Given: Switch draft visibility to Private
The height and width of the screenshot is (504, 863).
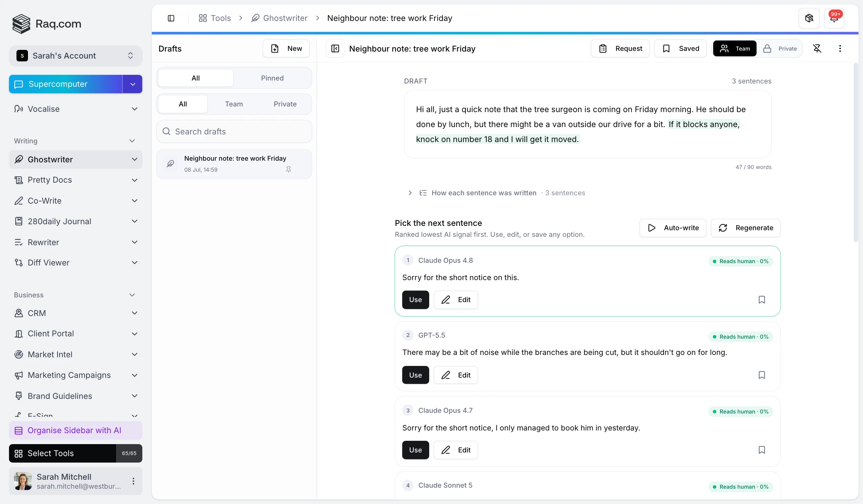Looking at the screenshot, I should 780,49.
